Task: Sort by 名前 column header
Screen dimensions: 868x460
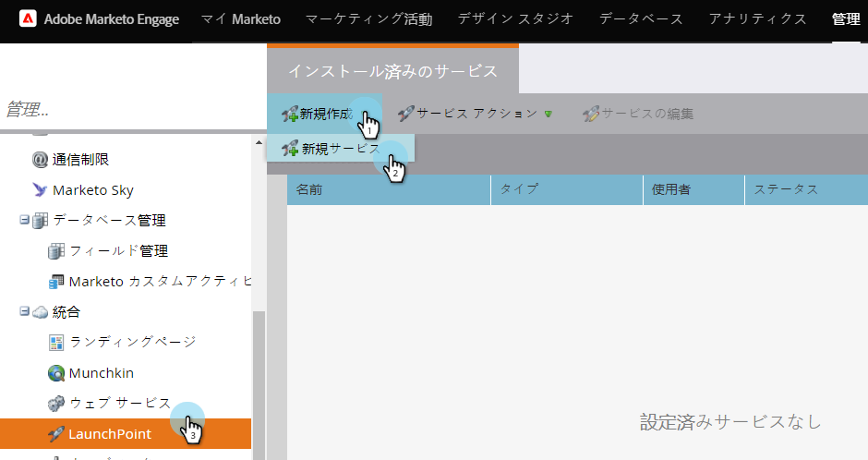Action: tap(389, 190)
